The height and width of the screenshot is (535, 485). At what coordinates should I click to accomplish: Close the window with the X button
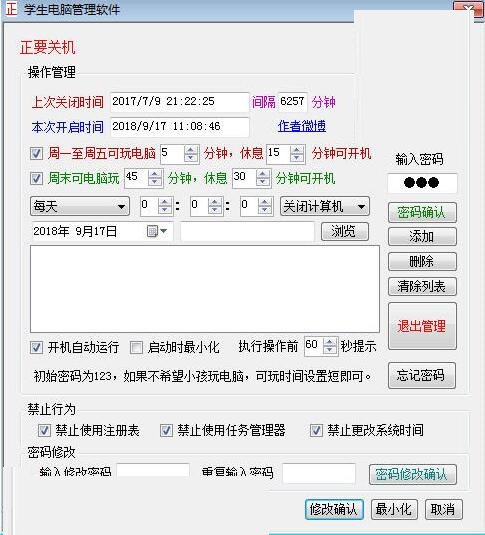click(x=468, y=8)
